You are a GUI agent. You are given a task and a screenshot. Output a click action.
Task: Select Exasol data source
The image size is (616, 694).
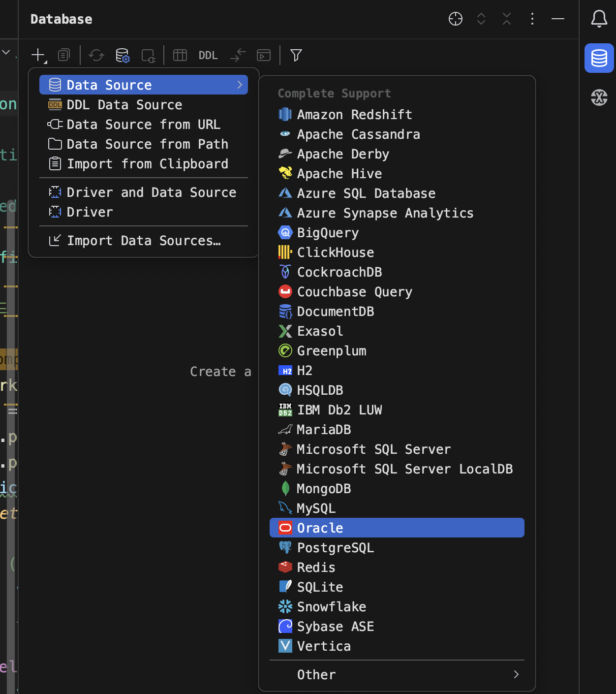[x=397, y=331]
